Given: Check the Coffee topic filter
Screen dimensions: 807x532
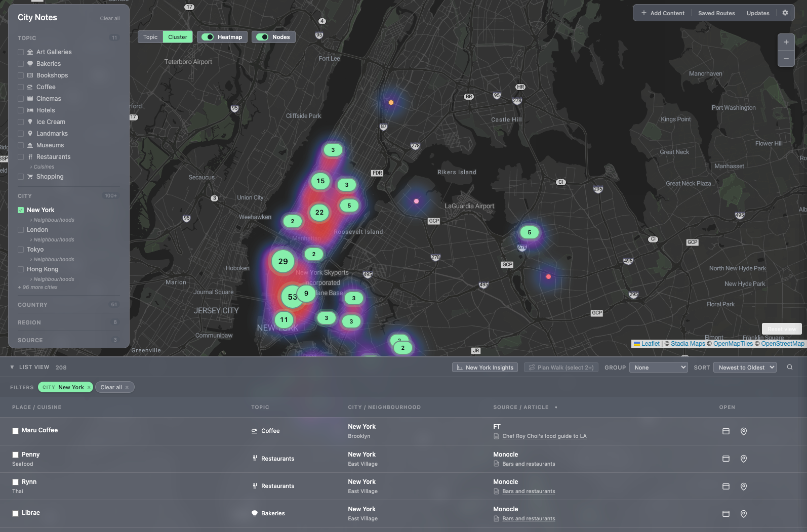Looking at the screenshot, I should tap(21, 87).
